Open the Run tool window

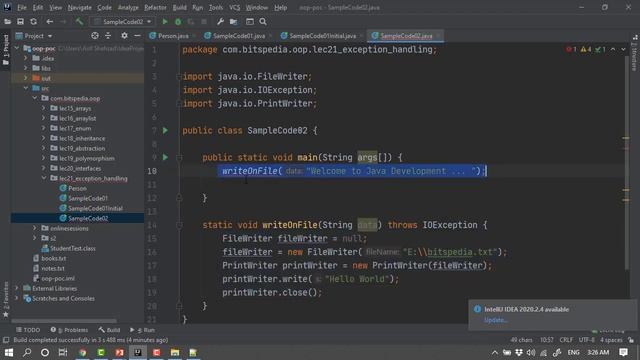pos(143,330)
